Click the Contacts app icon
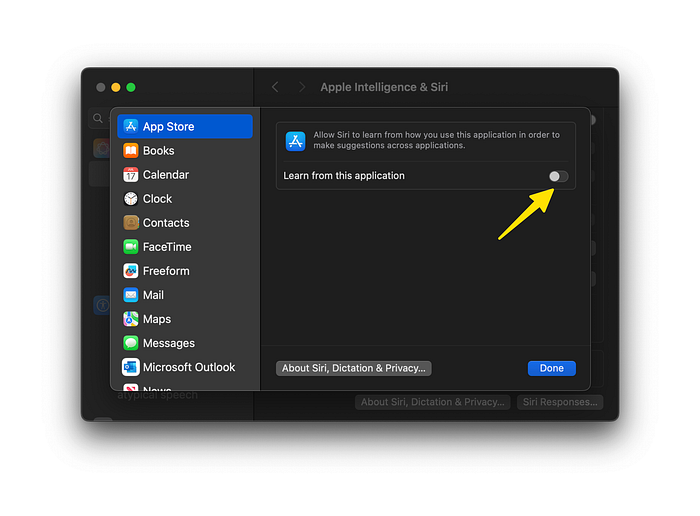 click(131, 223)
